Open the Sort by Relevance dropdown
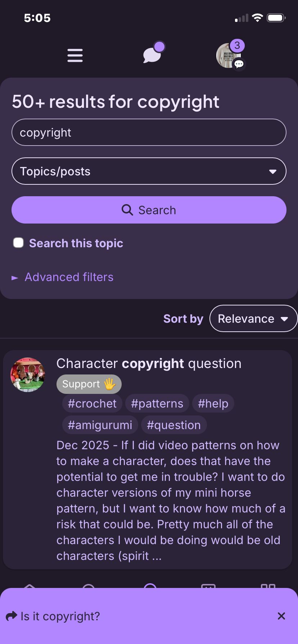Screen dimensions: 298x644 tap(253, 318)
